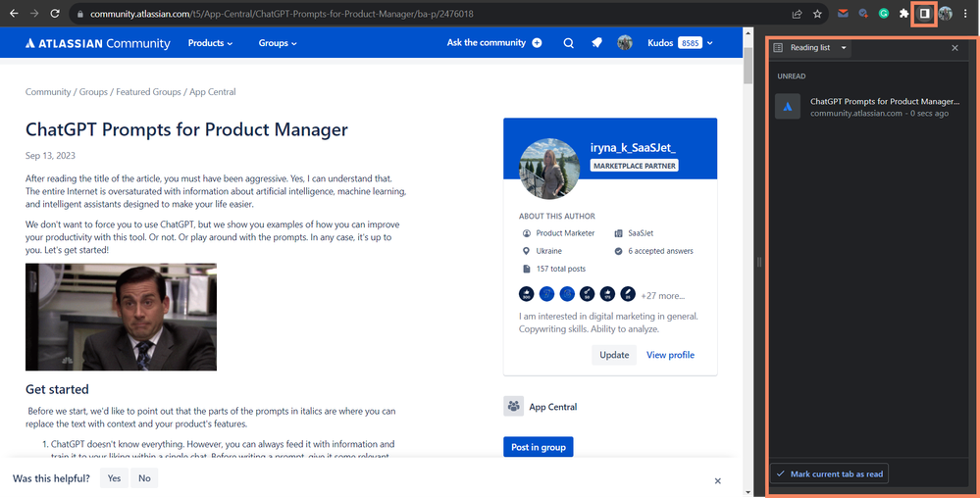Viewport: 980px width, 498px height.
Task: Open ChatGPT Prompts reading list entry
Action: coord(870,107)
